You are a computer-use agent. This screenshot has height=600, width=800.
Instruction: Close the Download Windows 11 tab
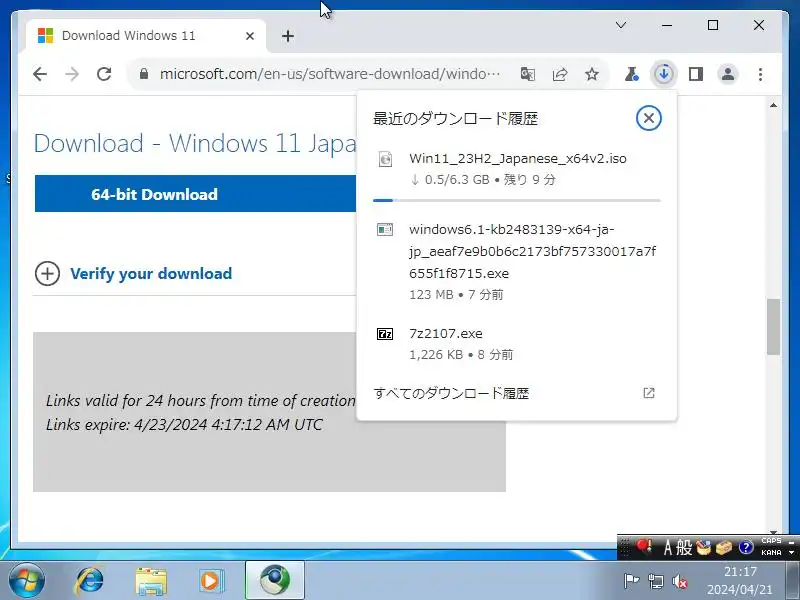tap(250, 36)
